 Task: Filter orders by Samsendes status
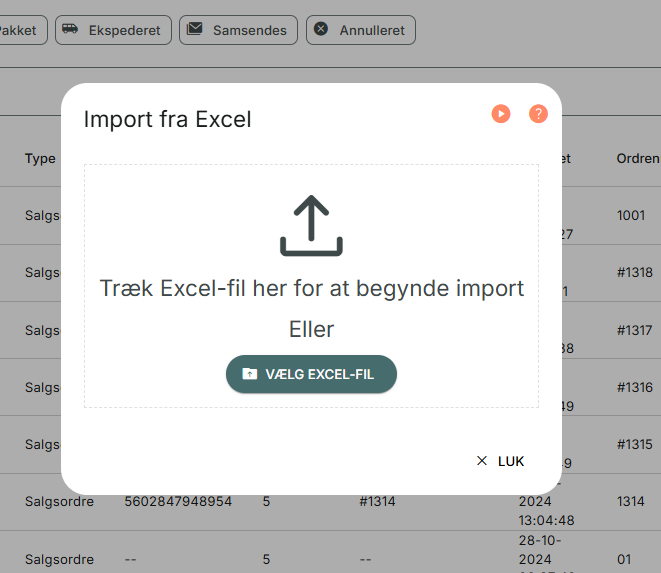click(x=239, y=30)
